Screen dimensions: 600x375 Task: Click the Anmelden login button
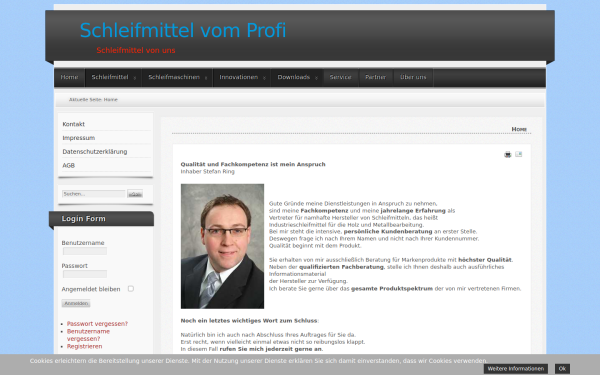pos(76,303)
